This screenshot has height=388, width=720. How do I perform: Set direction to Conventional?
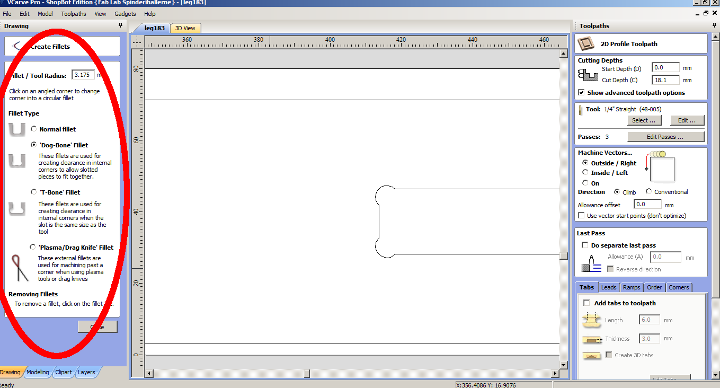(648, 191)
